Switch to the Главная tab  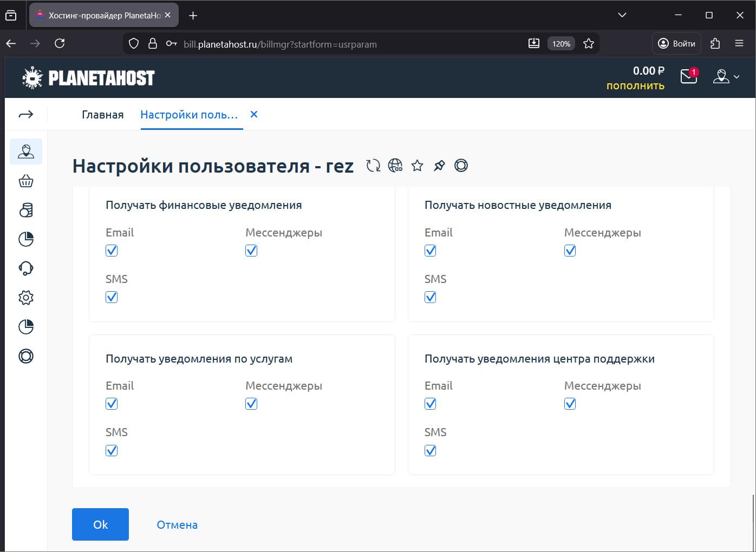tap(102, 115)
